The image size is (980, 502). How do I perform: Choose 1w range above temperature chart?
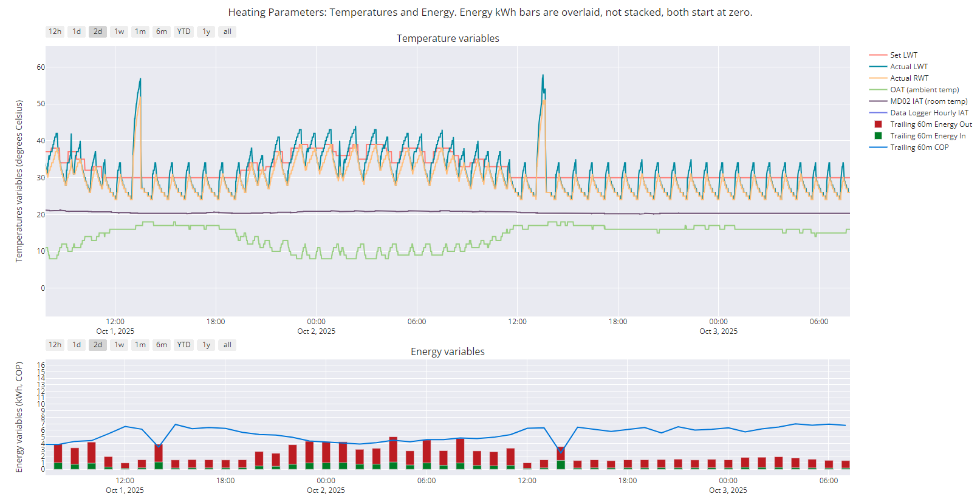click(x=119, y=32)
